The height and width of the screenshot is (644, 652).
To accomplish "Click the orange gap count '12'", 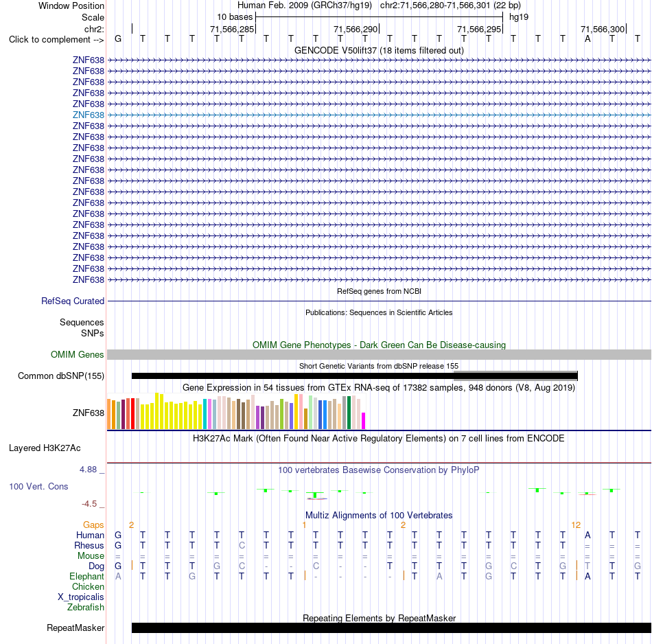I will point(576,525).
